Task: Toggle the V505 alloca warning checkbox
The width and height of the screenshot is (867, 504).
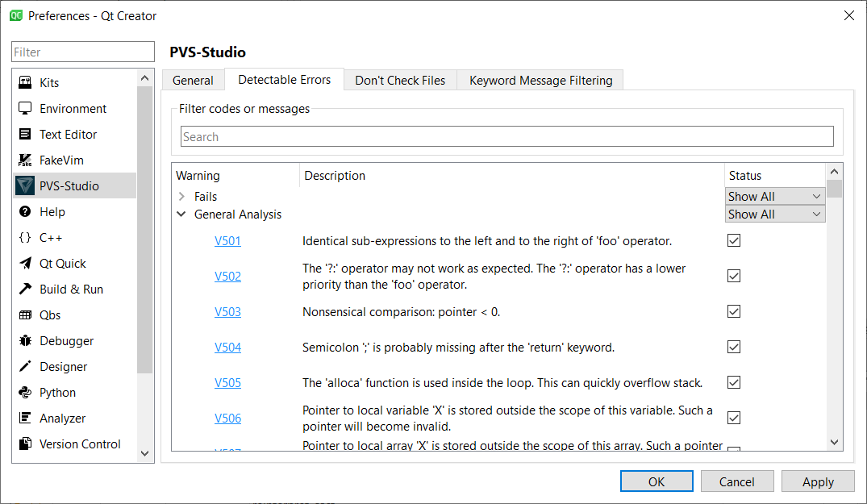Action: (x=734, y=382)
